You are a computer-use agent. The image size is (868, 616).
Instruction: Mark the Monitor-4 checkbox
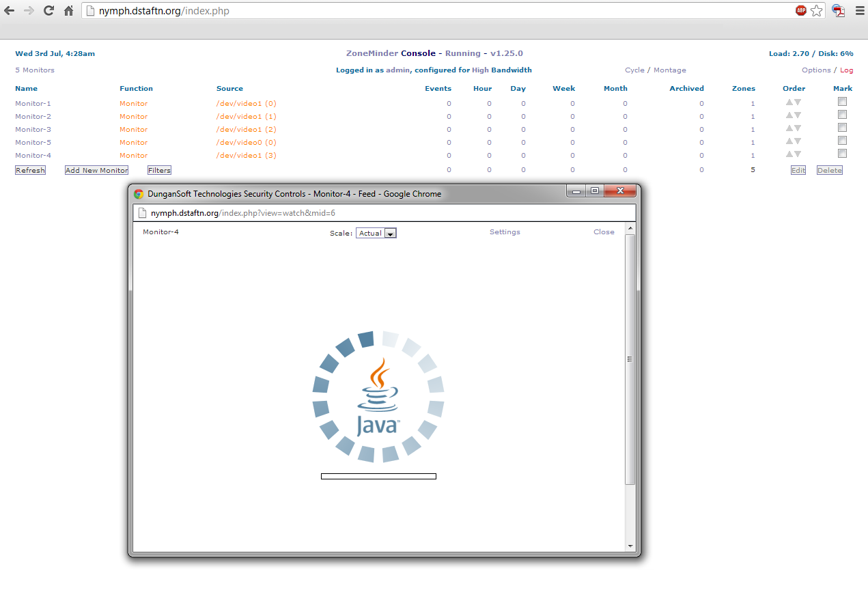click(843, 154)
